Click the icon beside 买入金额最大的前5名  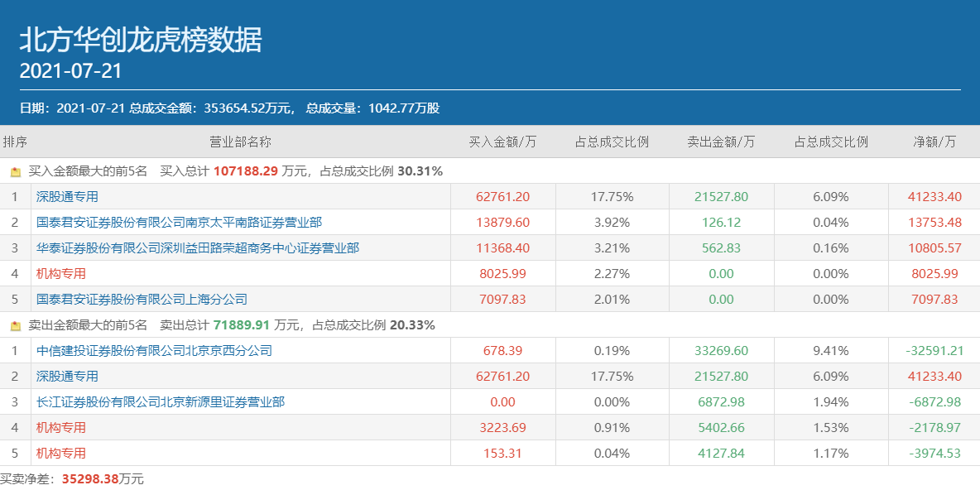[x=15, y=171]
